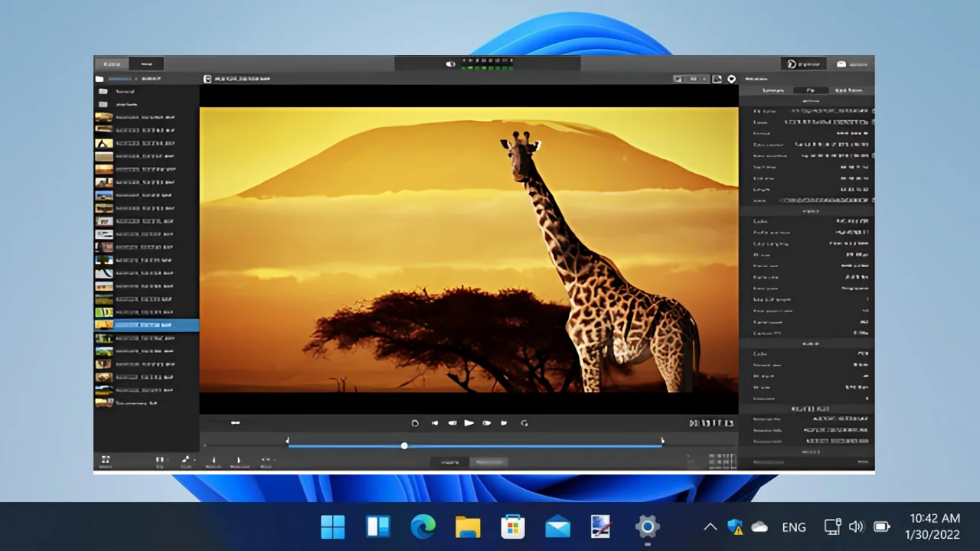Viewport: 980px width, 551px height.
Task: Click the ENG language indicator
Action: click(x=794, y=527)
